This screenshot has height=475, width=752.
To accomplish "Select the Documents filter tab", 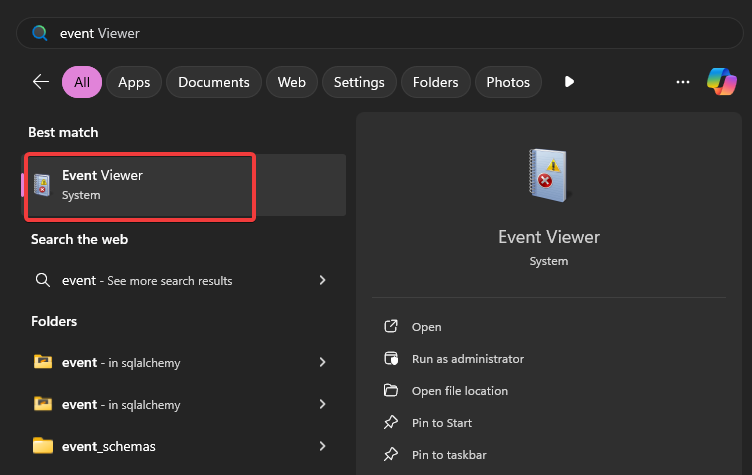I will pyautogui.click(x=213, y=82).
